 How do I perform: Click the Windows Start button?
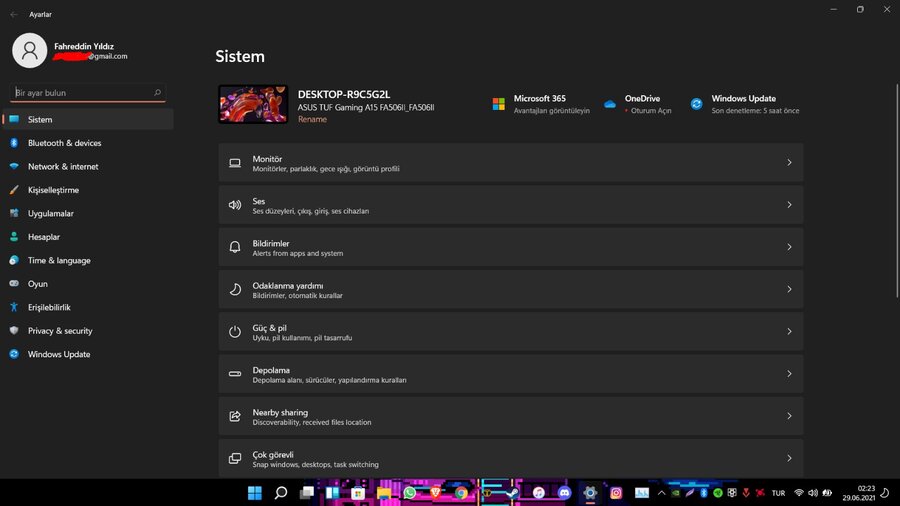[x=254, y=493]
